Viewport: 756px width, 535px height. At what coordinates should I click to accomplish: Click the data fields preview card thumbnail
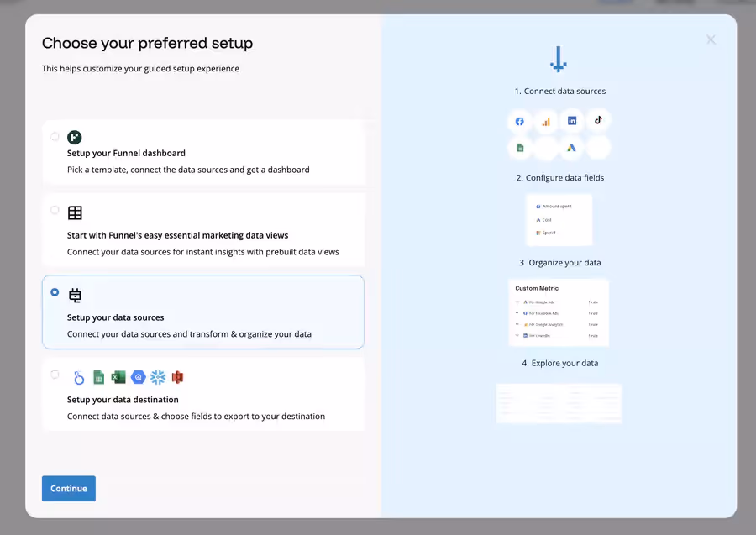coord(559,220)
